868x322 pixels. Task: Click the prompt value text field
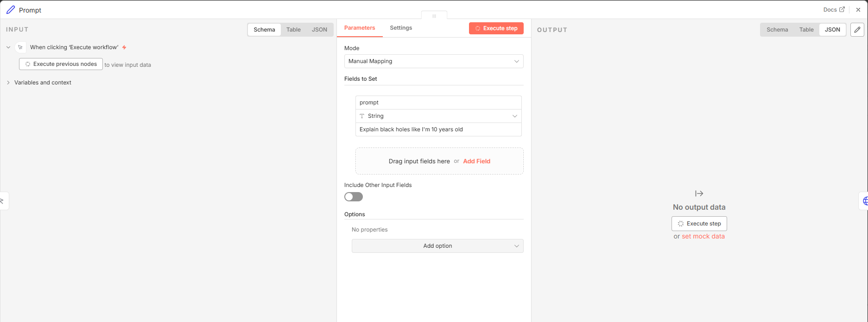coord(438,129)
